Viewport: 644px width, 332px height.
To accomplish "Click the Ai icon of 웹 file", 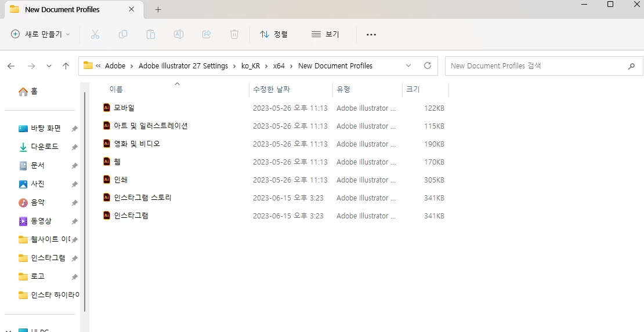I will (x=107, y=161).
